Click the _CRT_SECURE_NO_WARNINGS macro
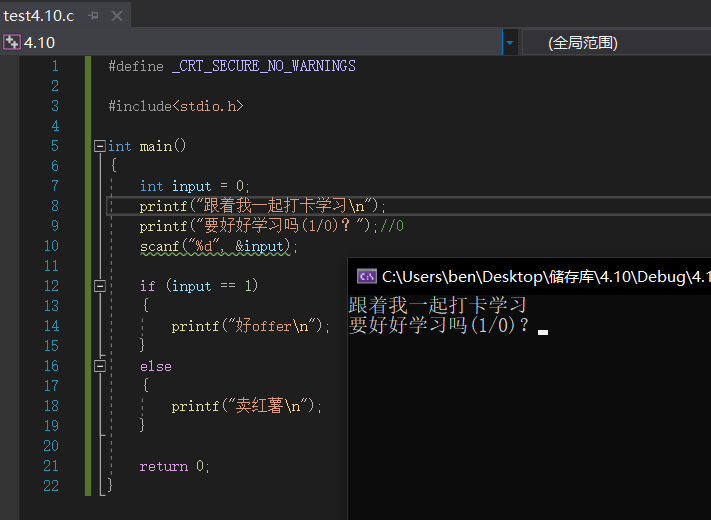Image resolution: width=711 pixels, height=520 pixels. tap(264, 66)
